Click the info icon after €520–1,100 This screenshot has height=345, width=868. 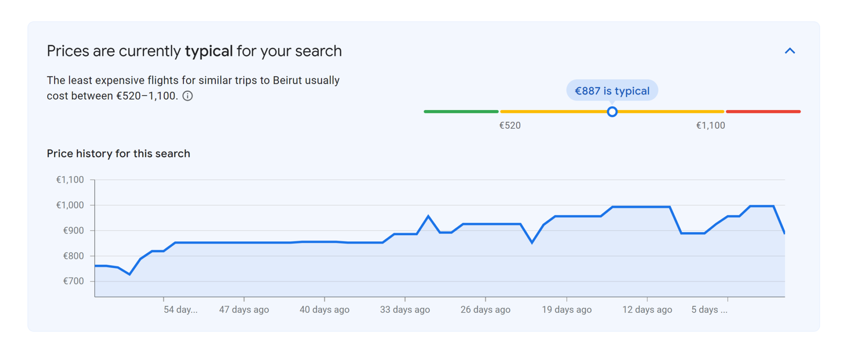tap(187, 96)
